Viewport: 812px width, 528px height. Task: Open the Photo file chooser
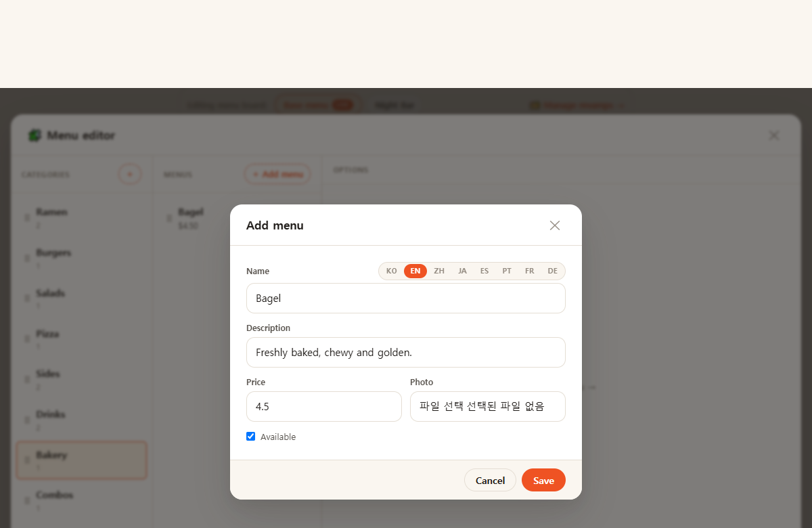488,406
